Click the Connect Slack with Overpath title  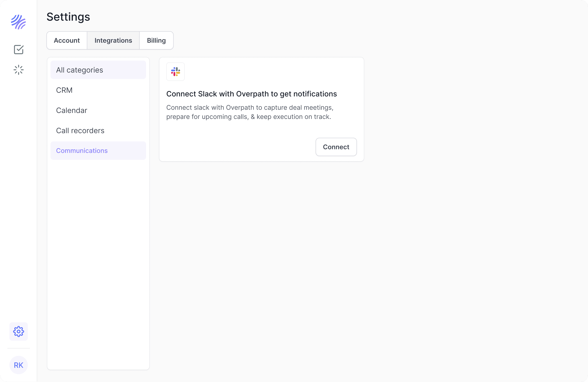(251, 94)
